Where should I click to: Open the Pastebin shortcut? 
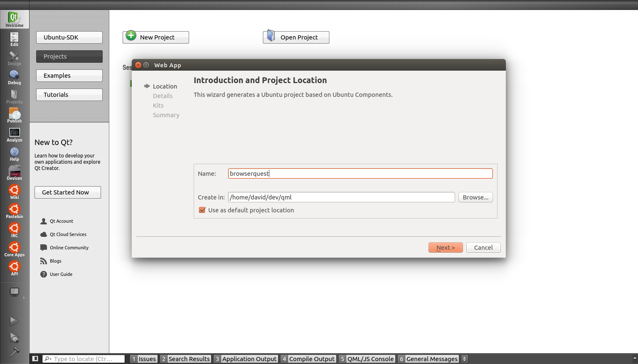tap(14, 211)
